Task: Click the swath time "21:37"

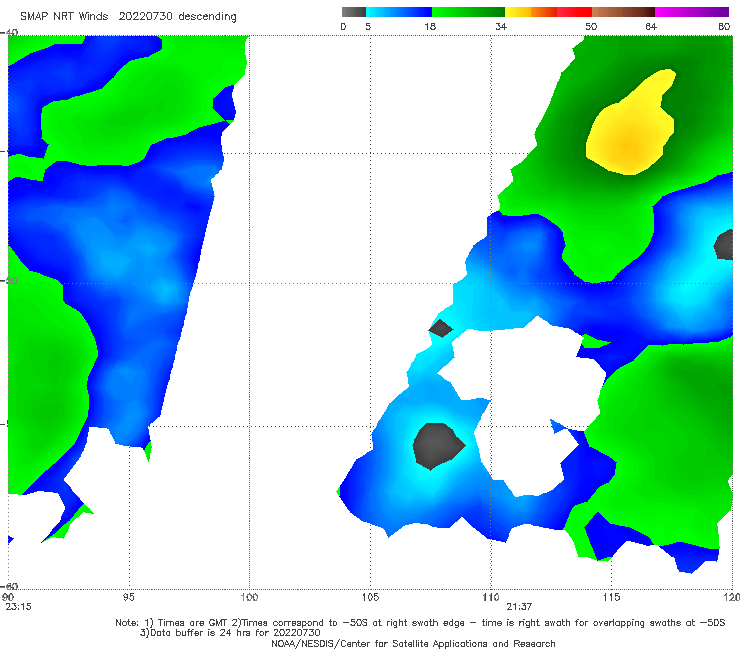Action: coord(519,607)
